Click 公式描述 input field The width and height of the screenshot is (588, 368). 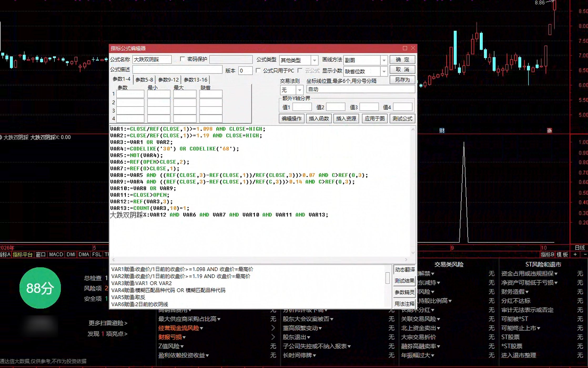177,70
